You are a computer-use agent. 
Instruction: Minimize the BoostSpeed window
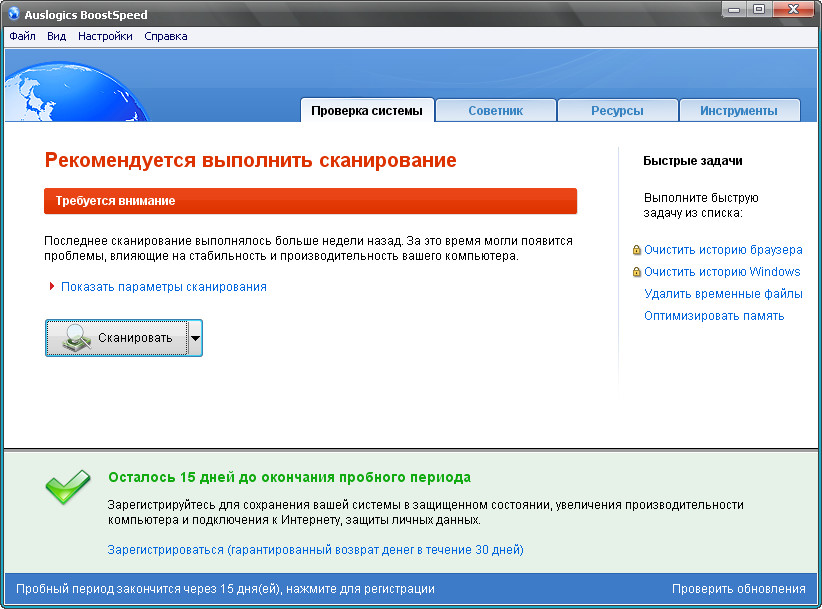(x=734, y=9)
